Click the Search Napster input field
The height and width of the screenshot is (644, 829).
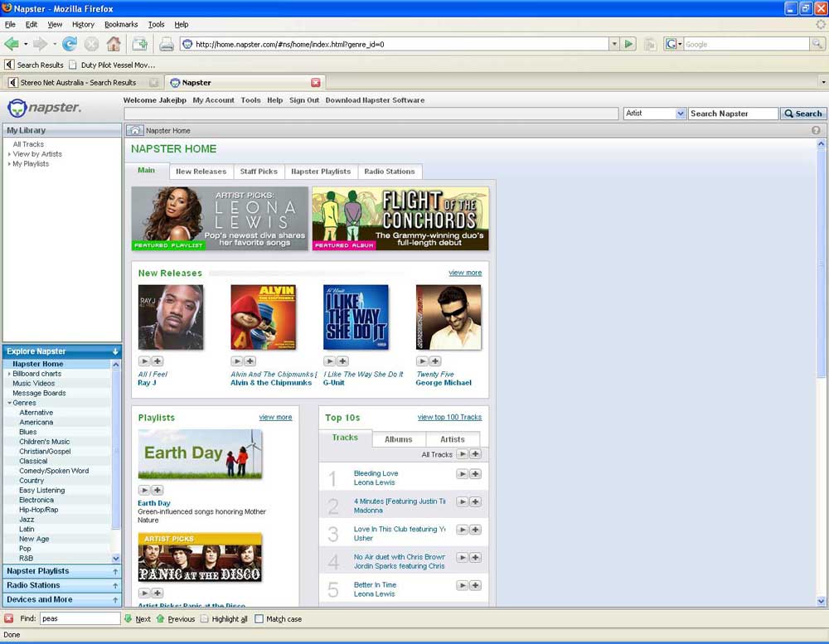pos(733,114)
